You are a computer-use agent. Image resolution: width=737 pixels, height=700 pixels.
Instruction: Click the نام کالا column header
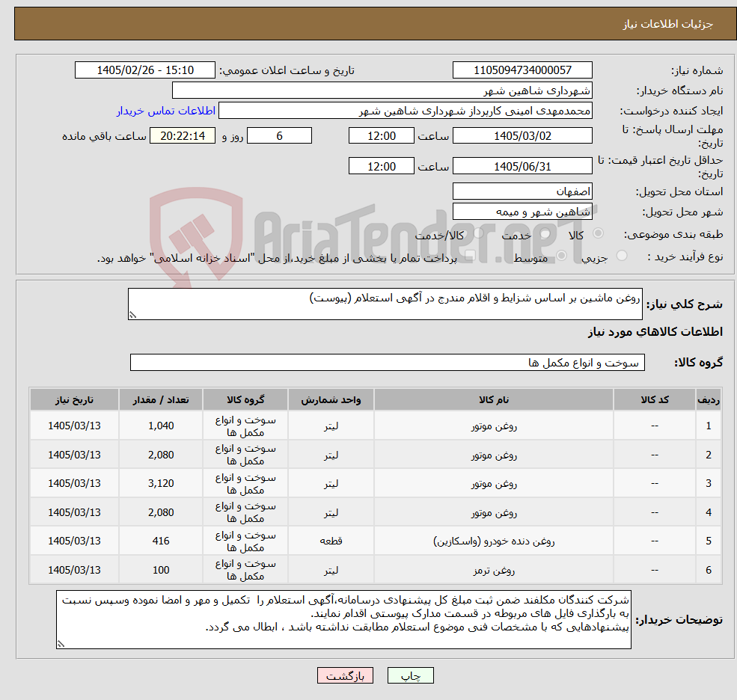coord(494,400)
